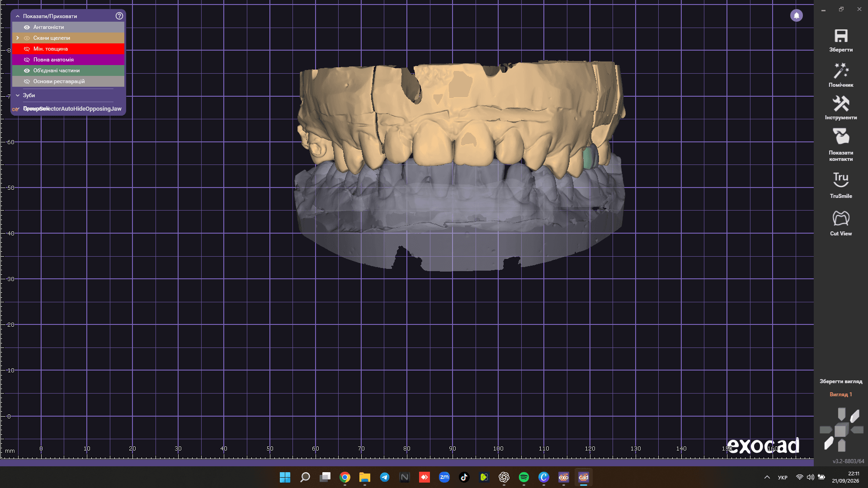Screen dimensions: 868x488
Task: Click the center cube of view navigator
Action: click(x=841, y=430)
